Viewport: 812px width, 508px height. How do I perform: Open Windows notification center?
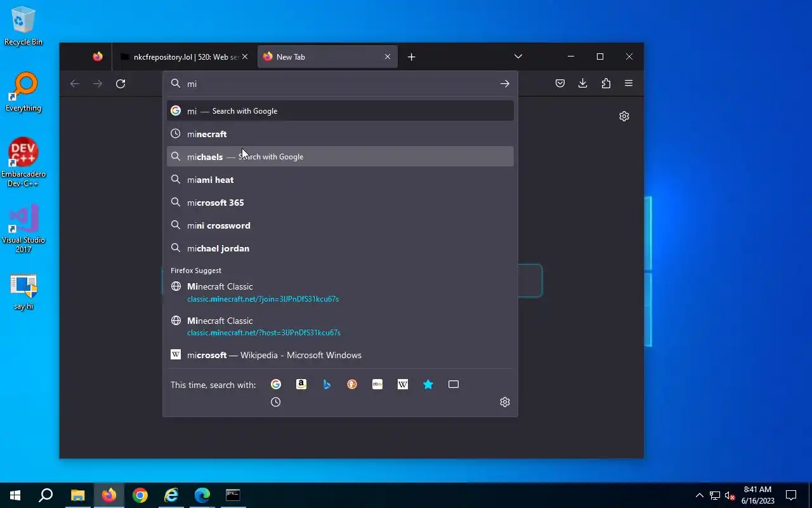791,495
